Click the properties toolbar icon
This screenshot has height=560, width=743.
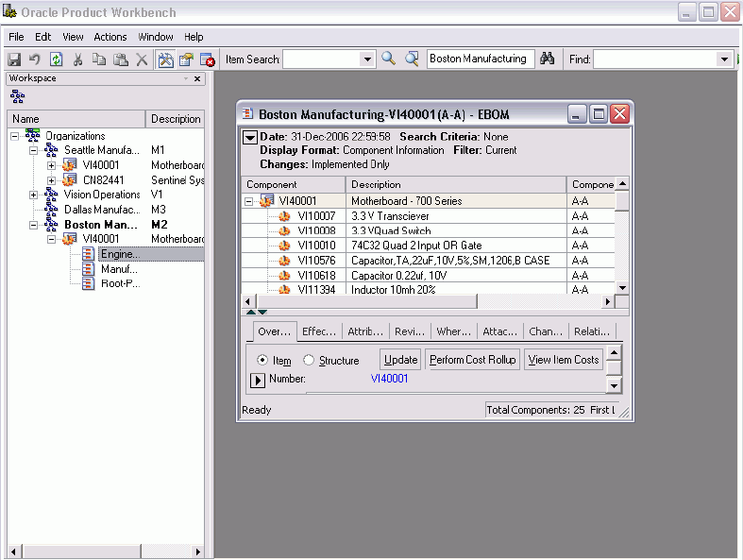coord(186,59)
